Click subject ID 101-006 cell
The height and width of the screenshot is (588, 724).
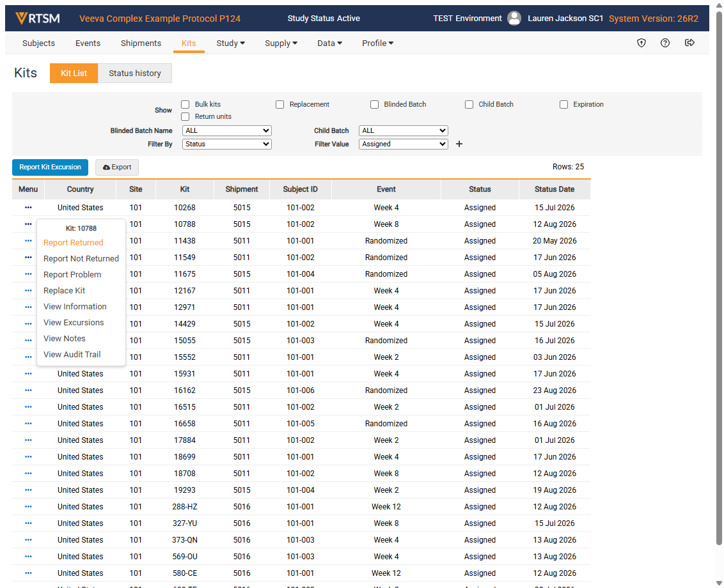300,391
